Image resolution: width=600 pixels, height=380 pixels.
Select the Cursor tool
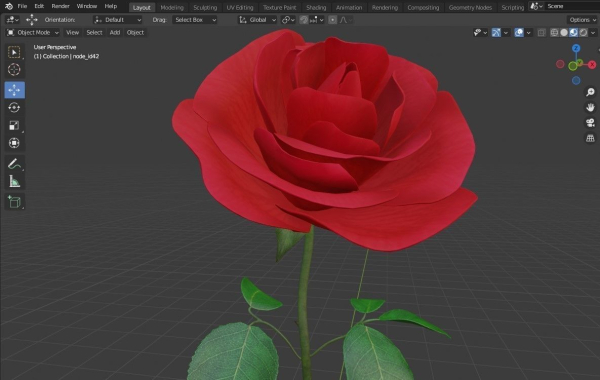point(15,70)
